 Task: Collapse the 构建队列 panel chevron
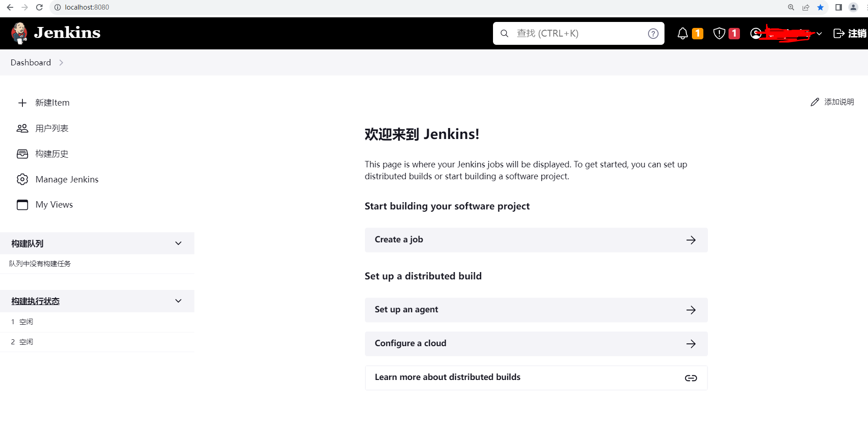(x=178, y=243)
